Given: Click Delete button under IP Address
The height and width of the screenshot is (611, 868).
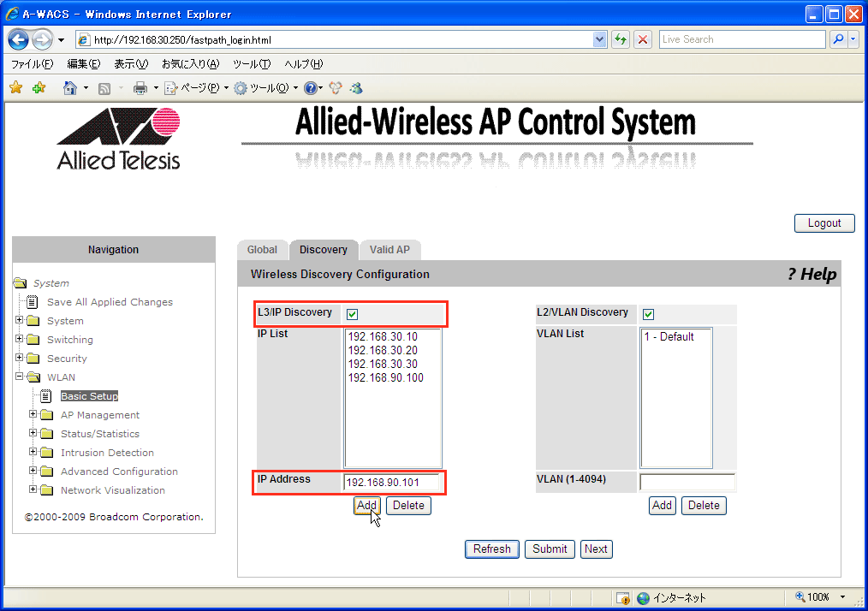Looking at the screenshot, I should [x=408, y=505].
